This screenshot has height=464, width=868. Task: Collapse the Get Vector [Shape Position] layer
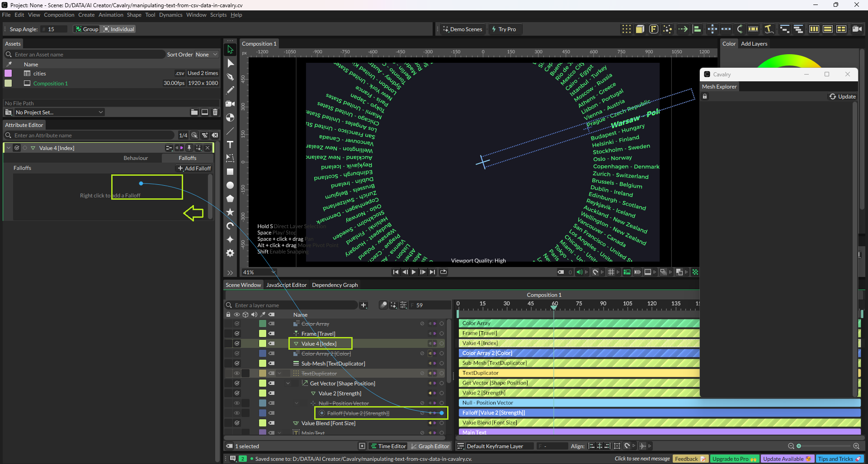[x=288, y=384]
